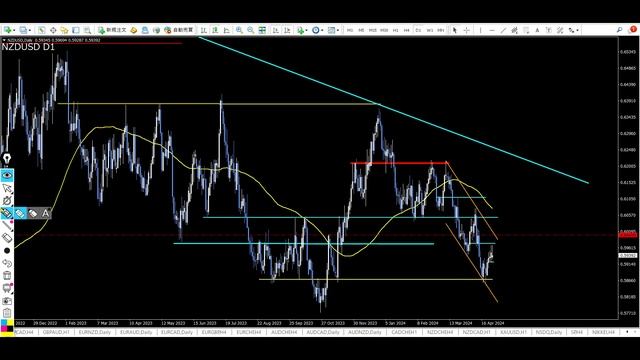Select the pencil tool in overlay toolbar

[7, 226]
